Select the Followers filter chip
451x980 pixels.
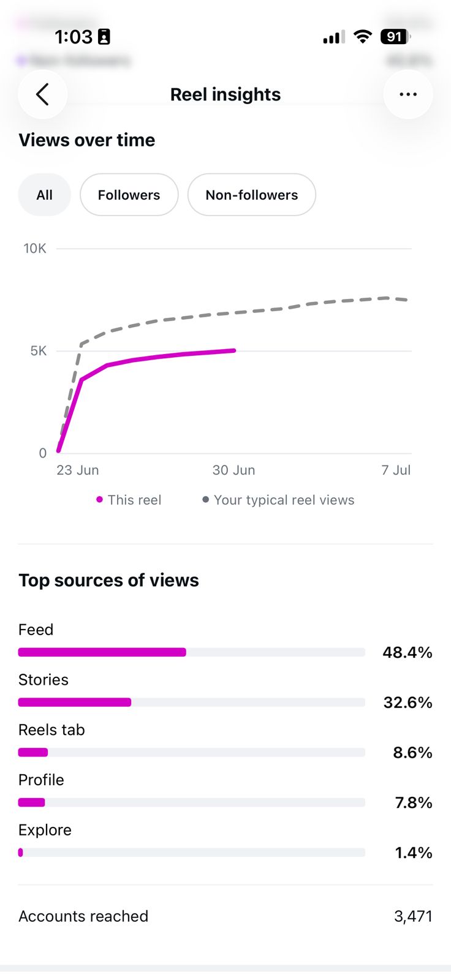(129, 195)
